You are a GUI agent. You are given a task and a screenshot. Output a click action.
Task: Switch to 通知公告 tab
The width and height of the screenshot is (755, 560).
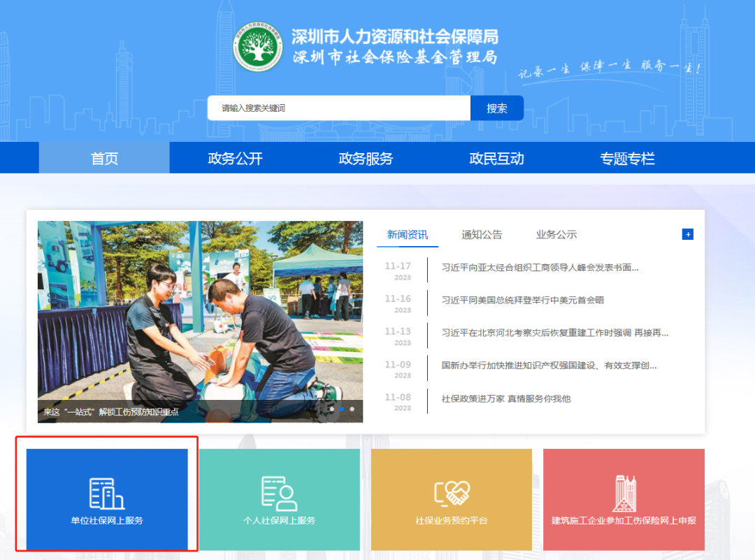482,234
